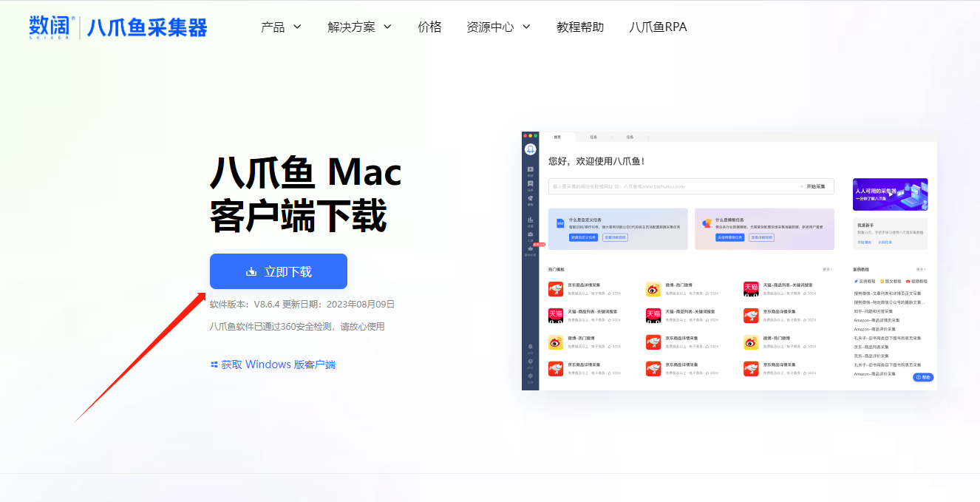Open the 八爪鱼采集器 home link
980x502 pixels.
click(x=147, y=27)
